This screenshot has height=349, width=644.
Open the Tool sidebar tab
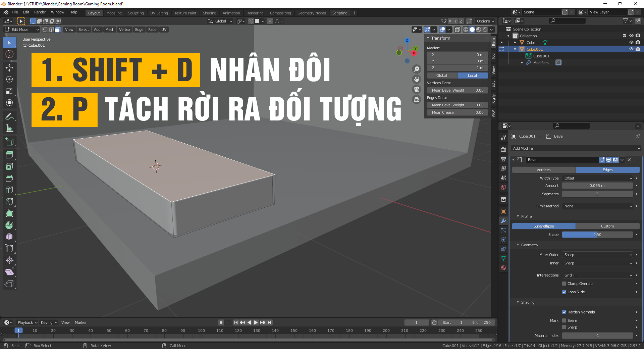point(493,56)
